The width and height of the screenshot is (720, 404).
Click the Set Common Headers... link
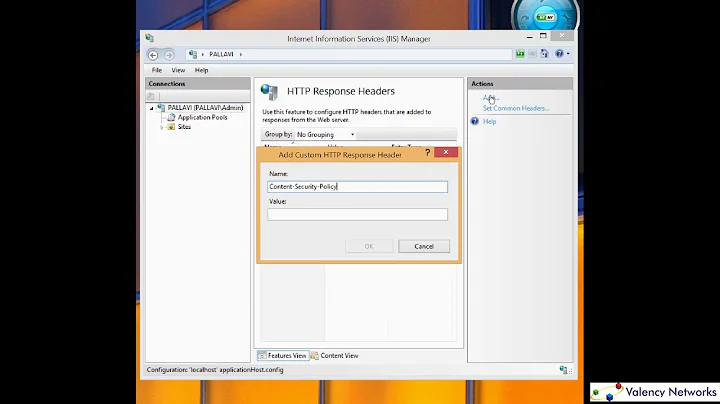coord(516,108)
